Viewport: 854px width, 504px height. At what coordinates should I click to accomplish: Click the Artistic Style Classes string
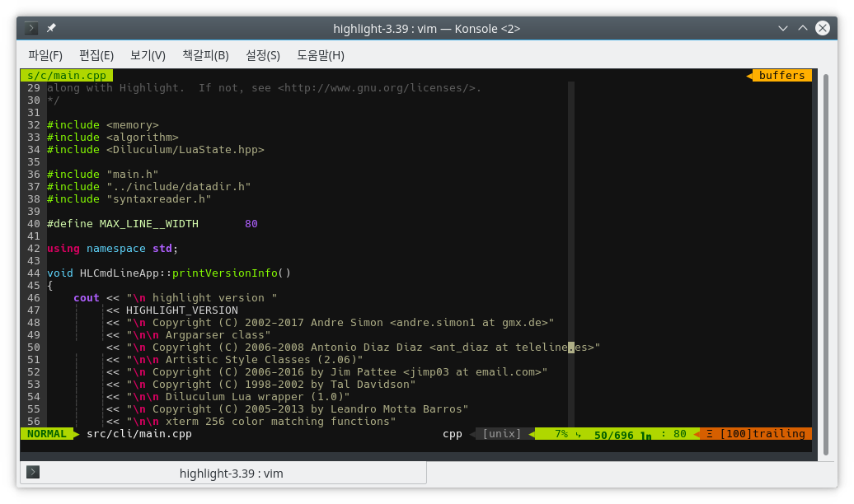[x=245, y=360]
